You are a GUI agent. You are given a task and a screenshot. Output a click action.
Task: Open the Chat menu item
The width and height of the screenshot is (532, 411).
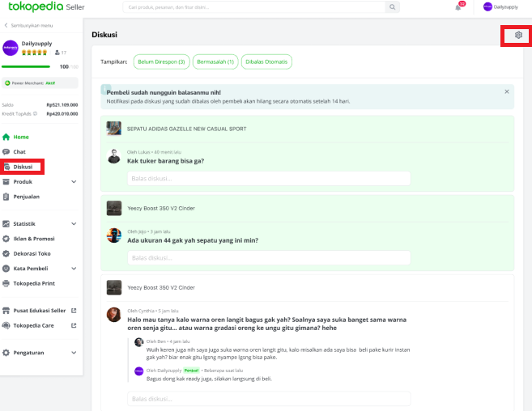[19, 152]
